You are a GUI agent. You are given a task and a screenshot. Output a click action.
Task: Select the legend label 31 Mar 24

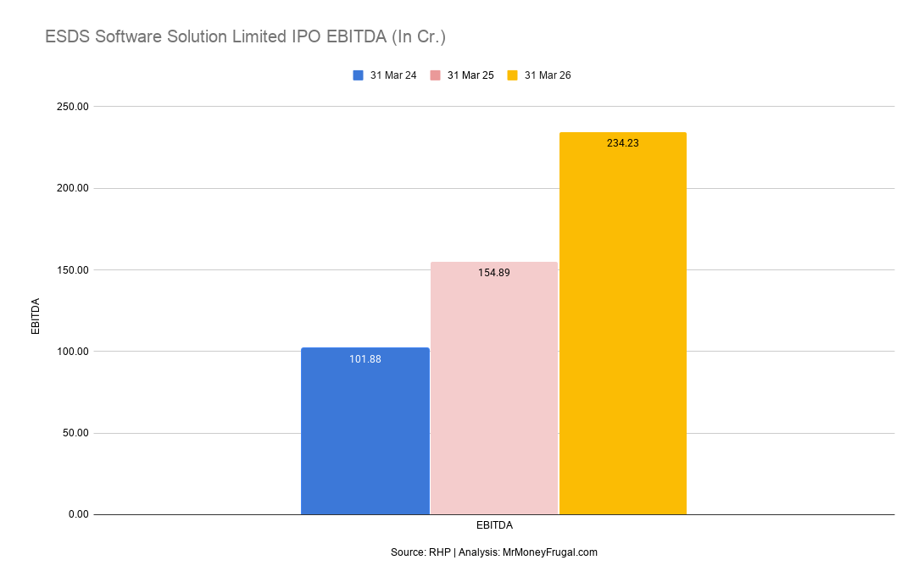coord(393,75)
